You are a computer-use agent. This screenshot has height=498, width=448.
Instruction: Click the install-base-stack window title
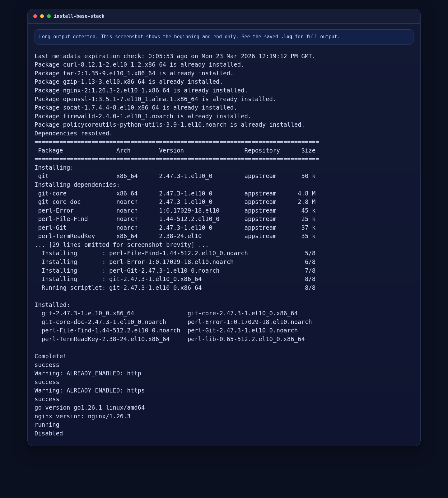coord(79,16)
